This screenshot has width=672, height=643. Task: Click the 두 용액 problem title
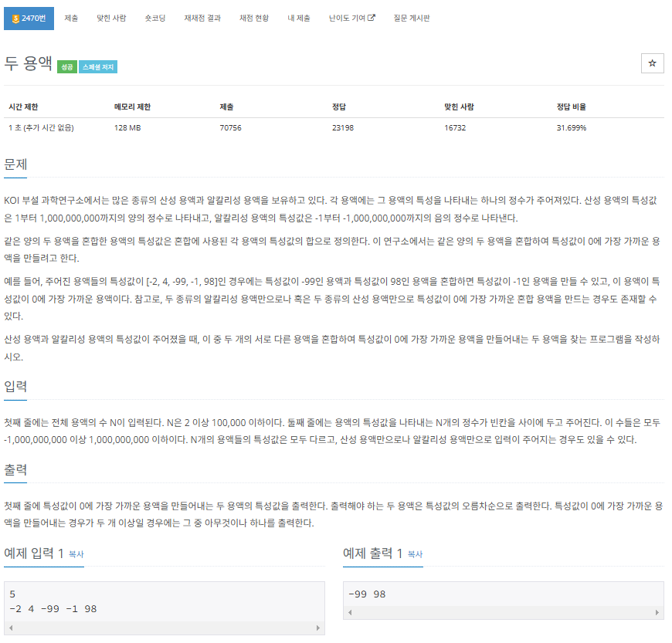(29, 63)
